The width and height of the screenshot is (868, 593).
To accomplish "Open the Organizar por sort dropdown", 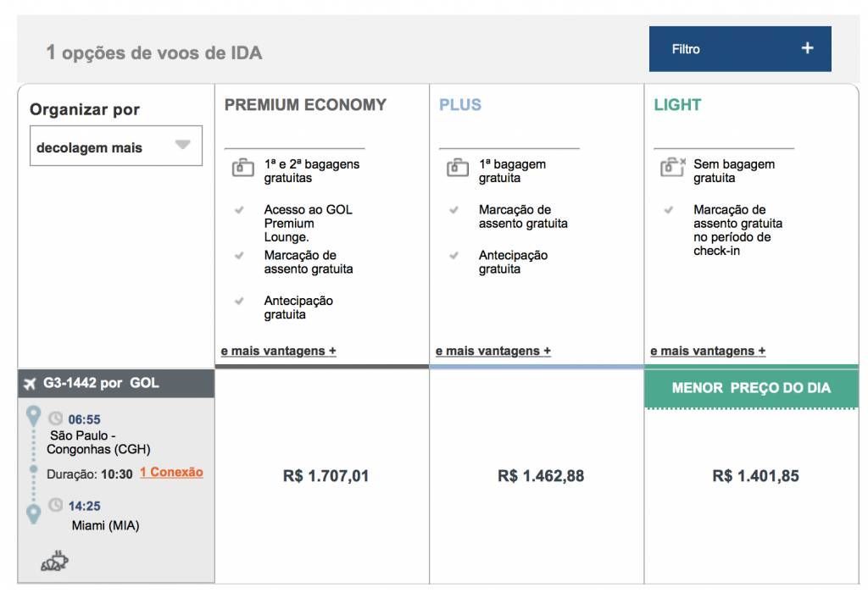I will (116, 147).
